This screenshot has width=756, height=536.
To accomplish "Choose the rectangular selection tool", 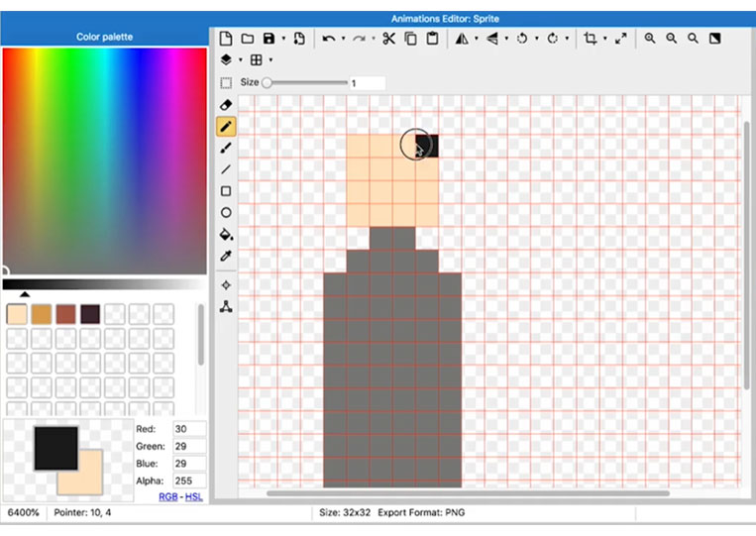I will point(226,83).
